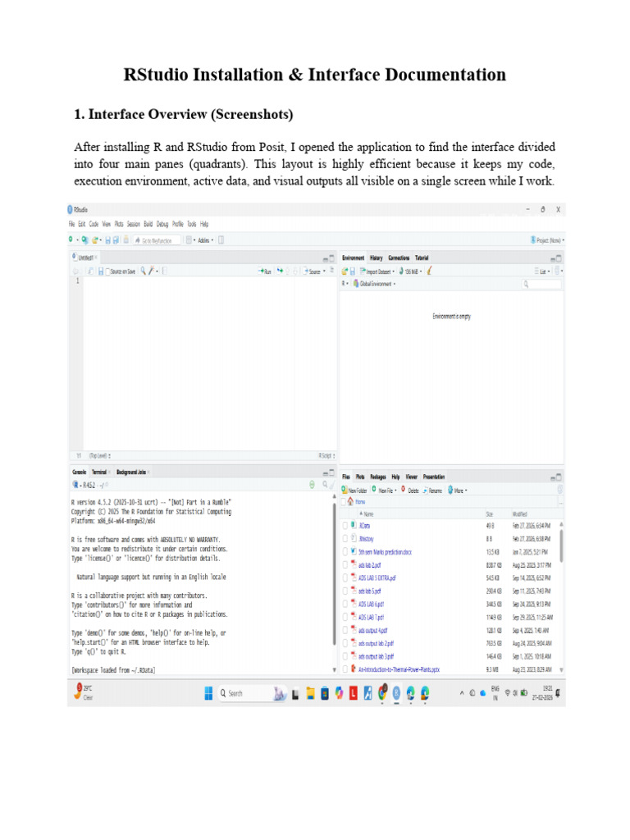Click the Windows Start icon on taskbar
The height and width of the screenshot is (840, 630).
(208, 693)
